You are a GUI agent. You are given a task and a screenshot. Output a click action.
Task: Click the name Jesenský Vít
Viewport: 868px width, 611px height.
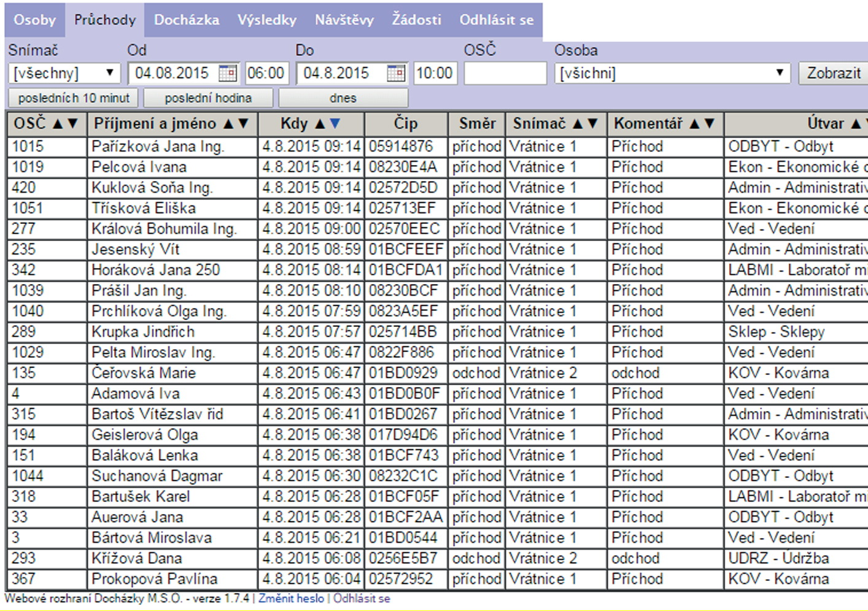pyautogui.click(x=136, y=250)
